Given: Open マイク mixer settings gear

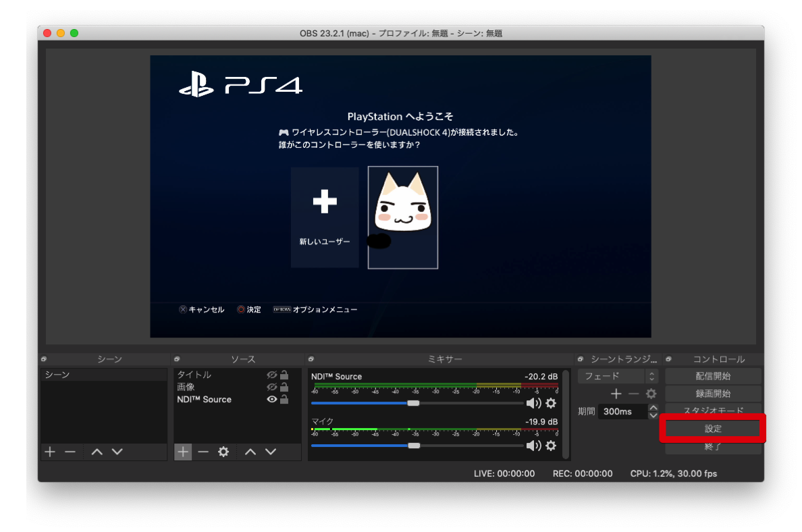Looking at the screenshot, I should pyautogui.click(x=551, y=446).
